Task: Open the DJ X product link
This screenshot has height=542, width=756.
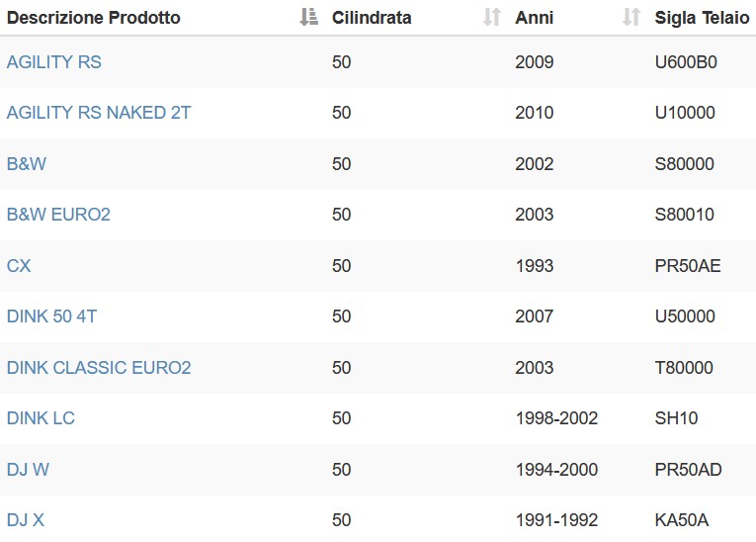Action: point(26,520)
